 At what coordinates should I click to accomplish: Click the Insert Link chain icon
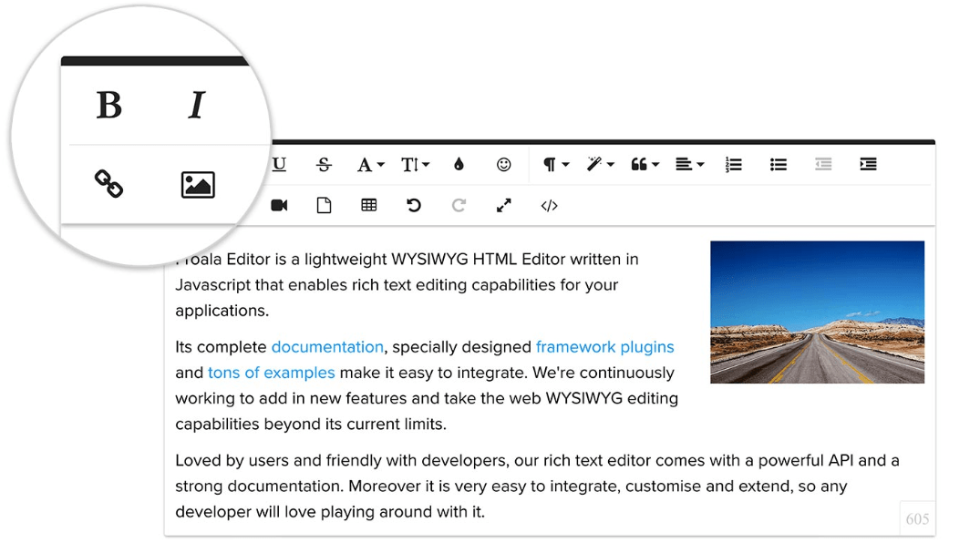(x=108, y=184)
